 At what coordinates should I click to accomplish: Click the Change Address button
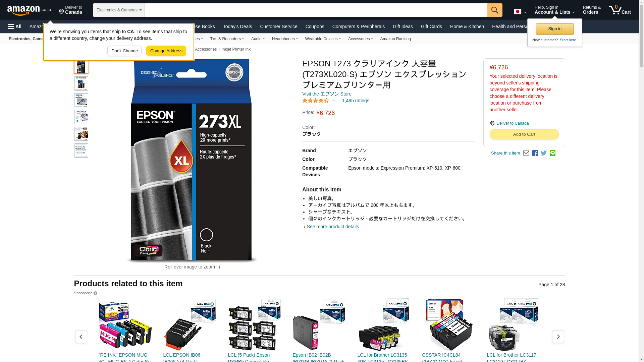[x=166, y=51]
